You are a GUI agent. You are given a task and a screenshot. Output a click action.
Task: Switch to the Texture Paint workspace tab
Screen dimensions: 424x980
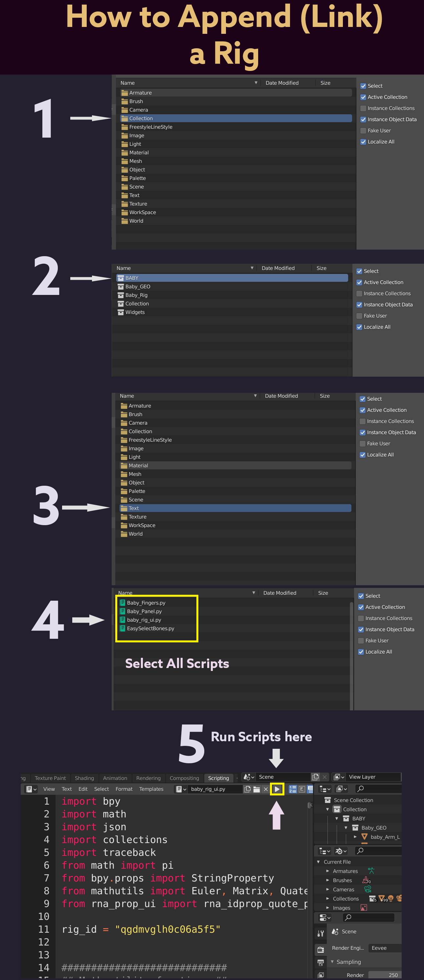50,778
